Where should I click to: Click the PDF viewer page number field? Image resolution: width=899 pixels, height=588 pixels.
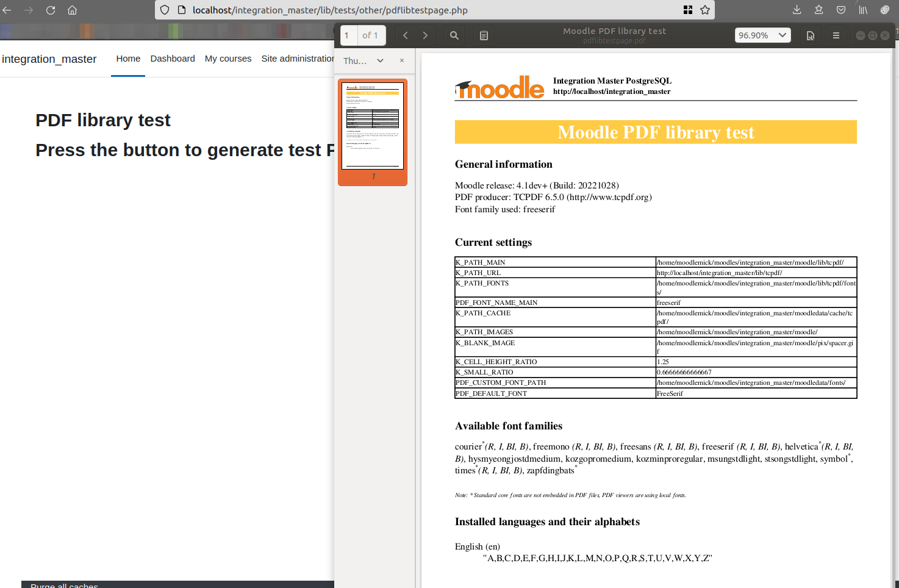[x=350, y=35]
